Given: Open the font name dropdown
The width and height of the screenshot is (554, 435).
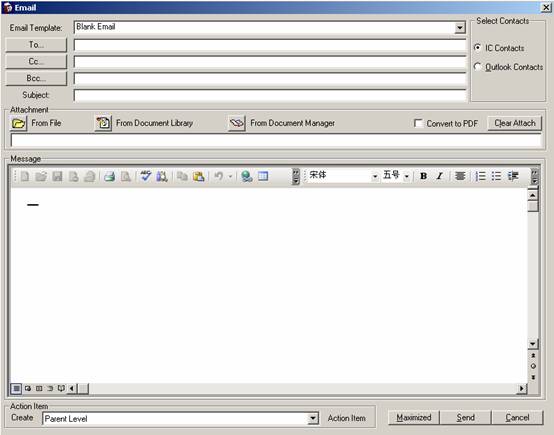Looking at the screenshot, I should click(x=375, y=176).
